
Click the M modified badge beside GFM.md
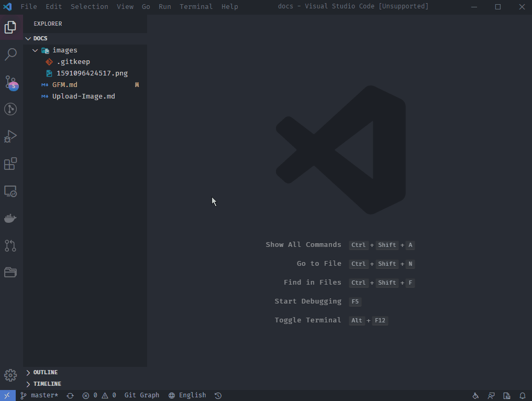click(137, 85)
